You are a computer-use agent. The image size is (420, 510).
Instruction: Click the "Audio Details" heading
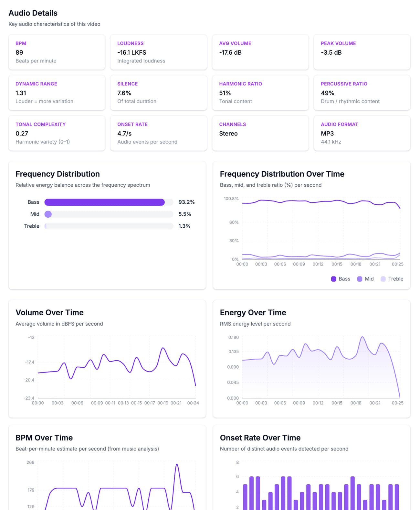pos(33,13)
